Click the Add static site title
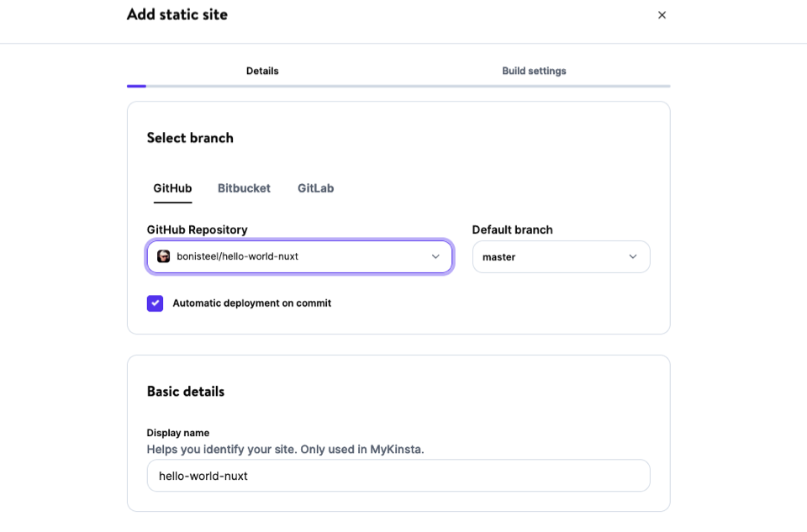The height and width of the screenshot is (532, 807). pos(177,14)
